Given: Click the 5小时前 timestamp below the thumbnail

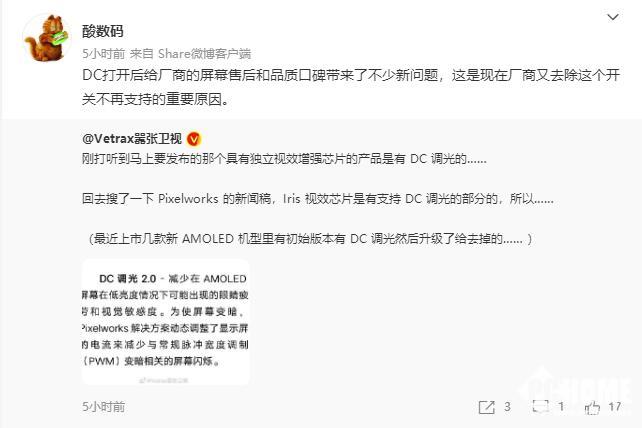Looking at the screenshot, I should (x=104, y=407).
